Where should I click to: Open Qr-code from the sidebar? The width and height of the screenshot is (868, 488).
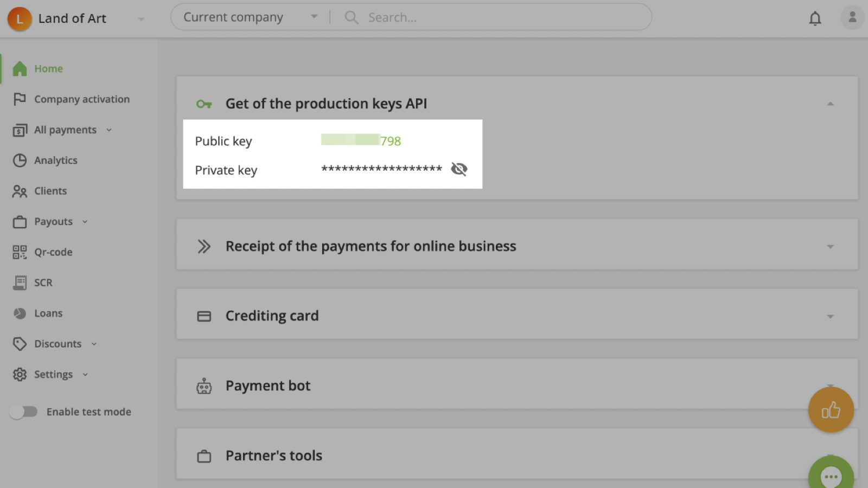(x=53, y=252)
